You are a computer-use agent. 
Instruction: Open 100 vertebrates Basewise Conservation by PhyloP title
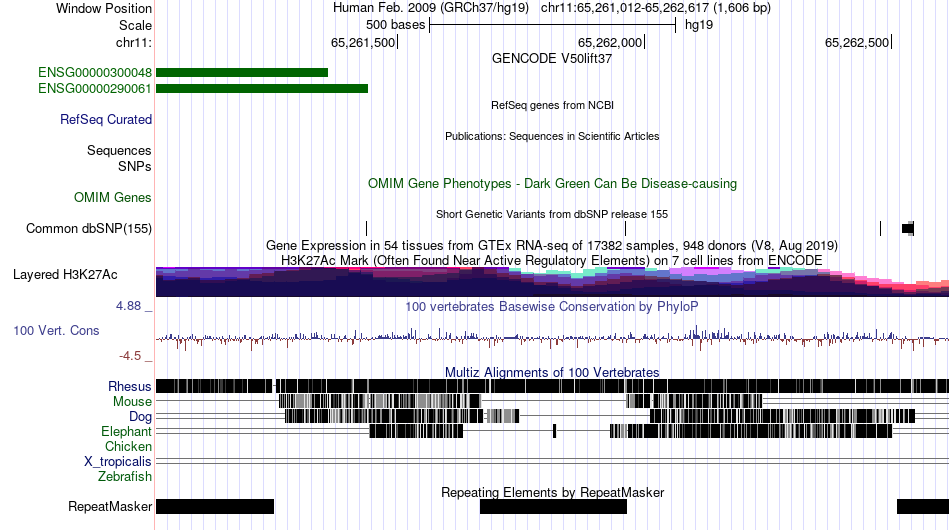[x=552, y=306]
